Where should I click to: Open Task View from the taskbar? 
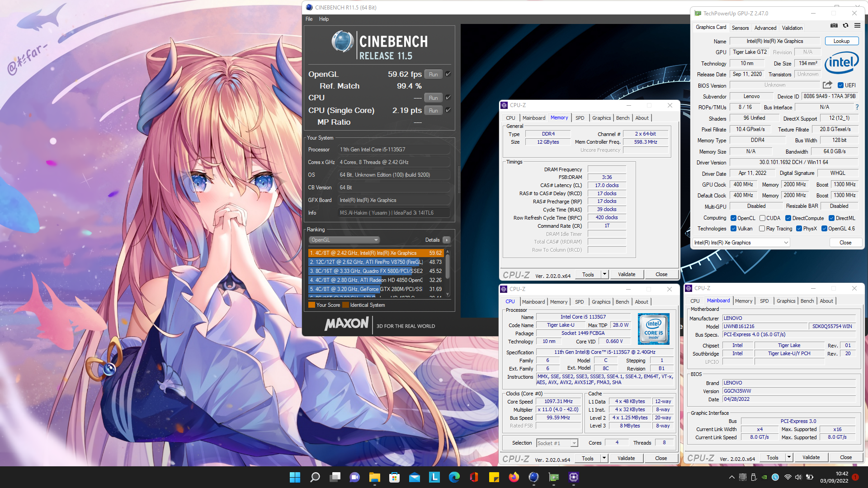[335, 477]
